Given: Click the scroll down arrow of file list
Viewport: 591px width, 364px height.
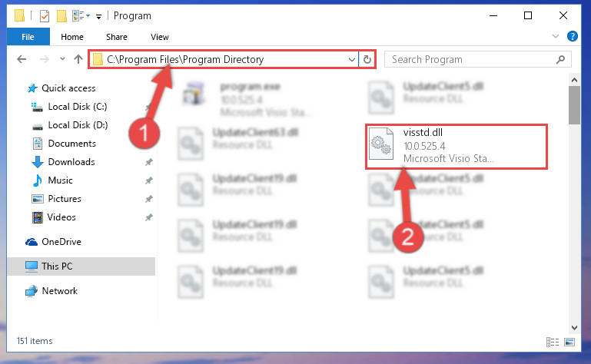Looking at the screenshot, I should tap(574, 328).
